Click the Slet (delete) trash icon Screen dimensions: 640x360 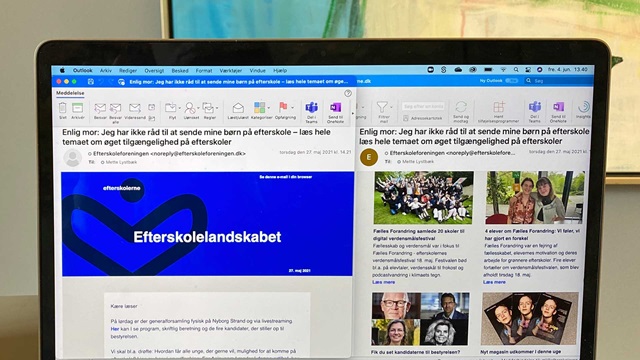[62, 108]
